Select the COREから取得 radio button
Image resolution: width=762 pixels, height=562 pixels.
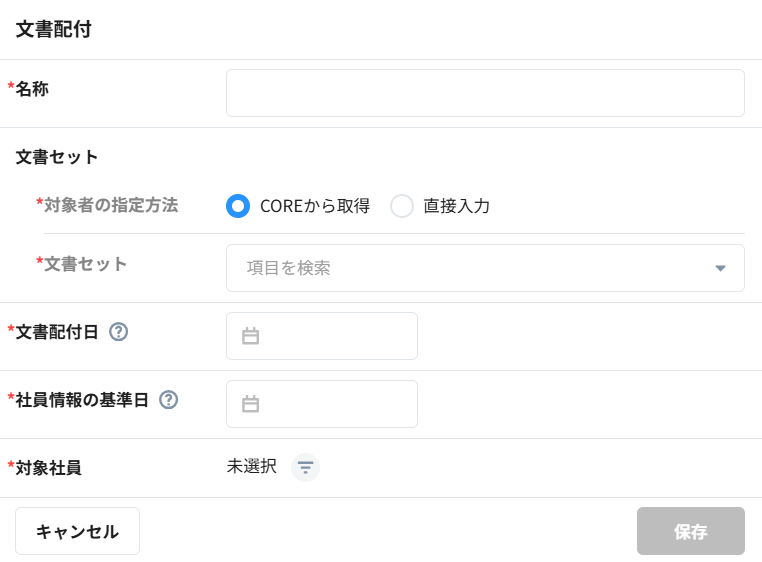pyautogui.click(x=238, y=206)
